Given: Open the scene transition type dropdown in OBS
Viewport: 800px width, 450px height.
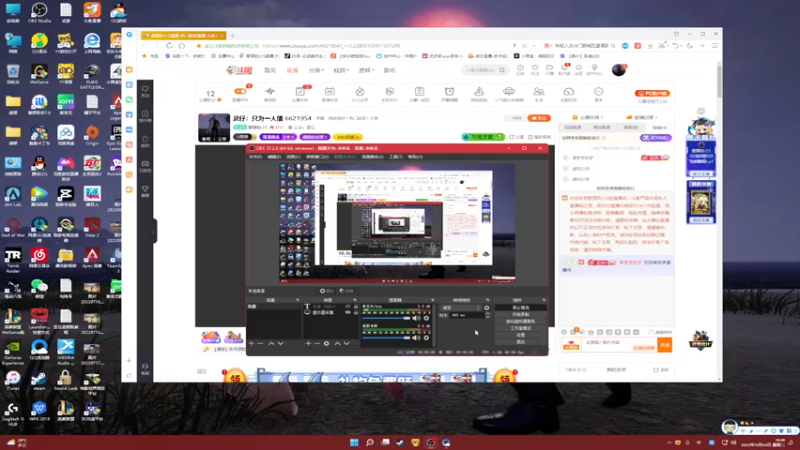Looking at the screenshot, I should point(461,308).
